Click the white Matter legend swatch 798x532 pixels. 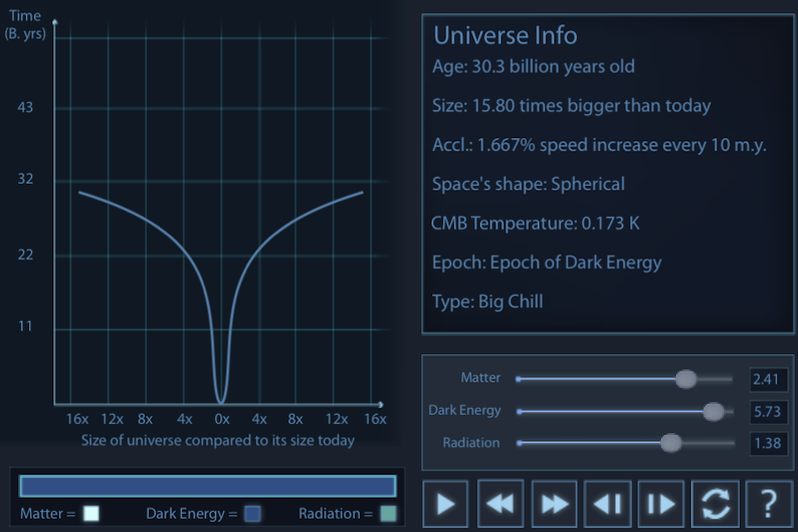coord(91,513)
